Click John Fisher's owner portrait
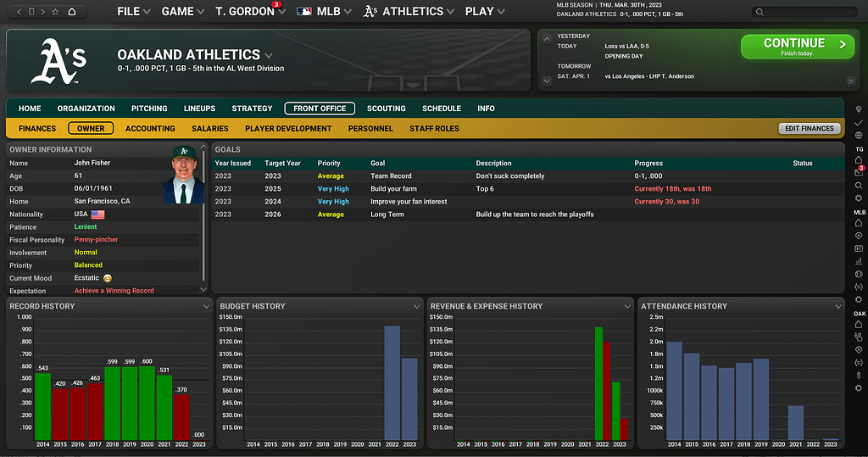This screenshot has width=868, height=457. click(183, 175)
